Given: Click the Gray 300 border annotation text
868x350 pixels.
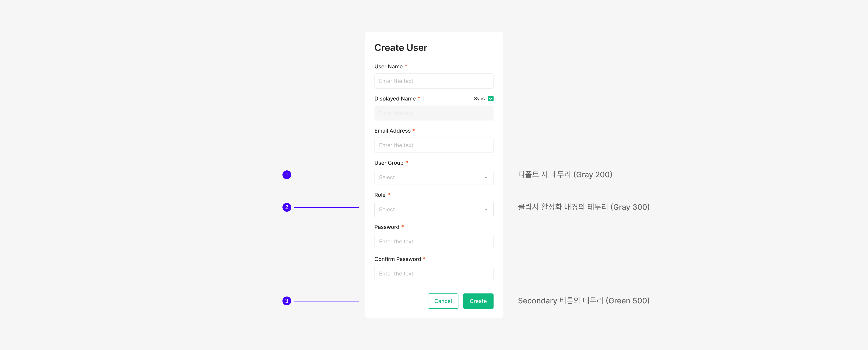Looking at the screenshot, I should pos(583,207).
